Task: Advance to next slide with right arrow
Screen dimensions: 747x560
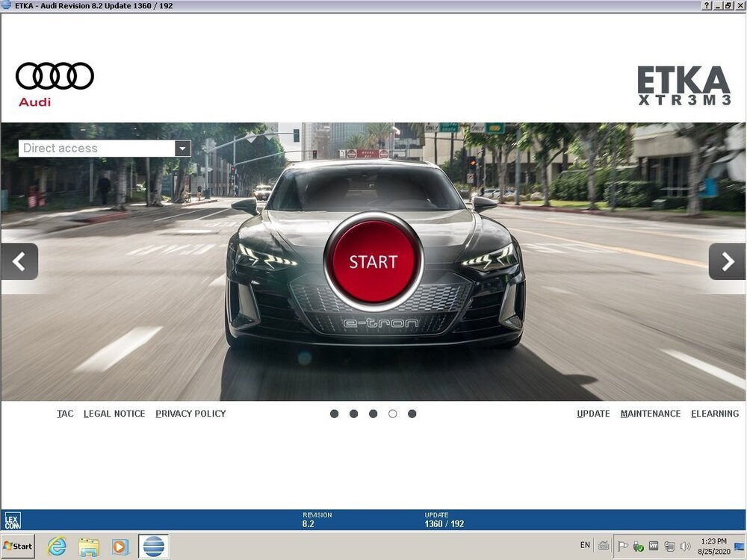Action: 727,262
